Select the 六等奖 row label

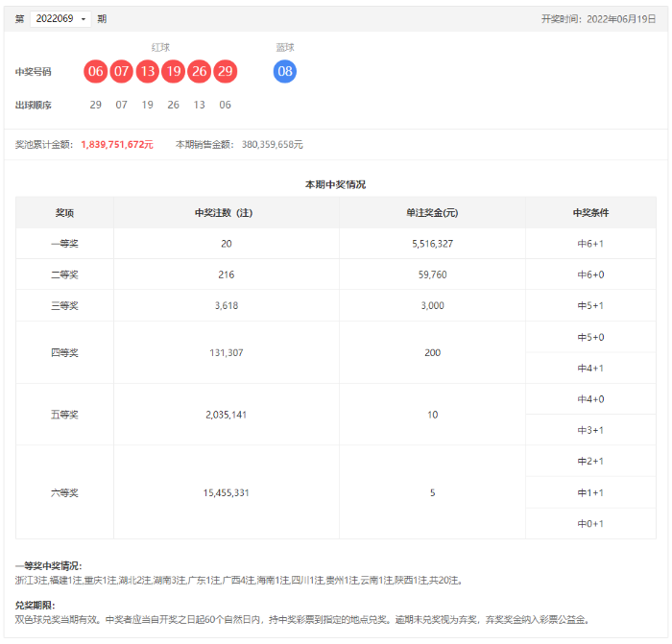click(x=64, y=492)
